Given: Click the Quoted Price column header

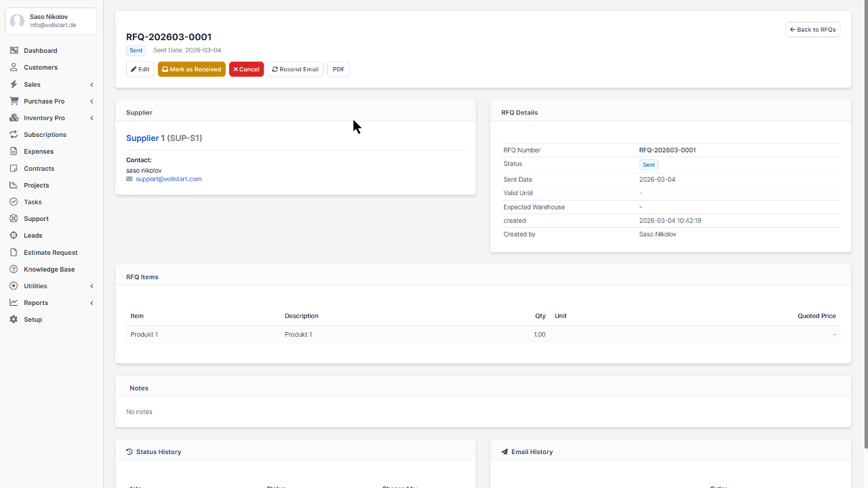Looking at the screenshot, I should click(x=816, y=316).
